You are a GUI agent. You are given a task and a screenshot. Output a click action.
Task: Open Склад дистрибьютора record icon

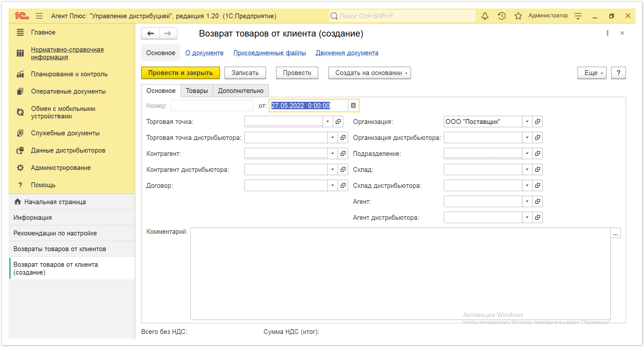[x=538, y=186]
